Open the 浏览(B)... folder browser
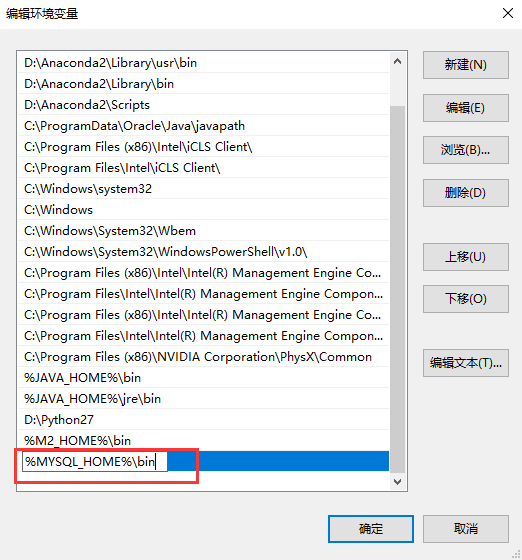The width and height of the screenshot is (522, 560). [x=466, y=150]
